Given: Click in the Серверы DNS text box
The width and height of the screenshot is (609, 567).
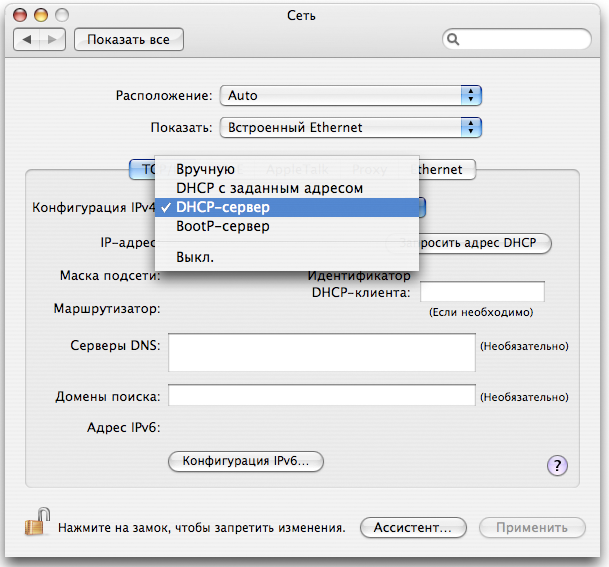Looking at the screenshot, I should [321, 353].
